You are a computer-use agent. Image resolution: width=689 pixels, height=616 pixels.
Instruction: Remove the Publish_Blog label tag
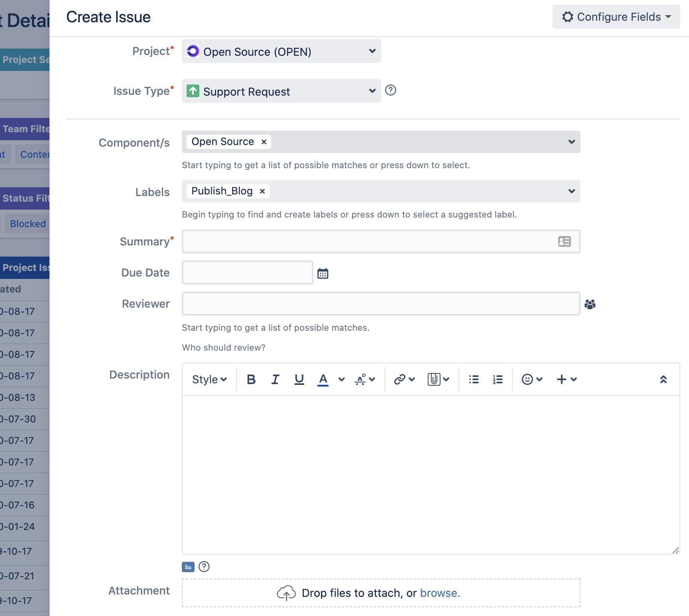click(262, 191)
